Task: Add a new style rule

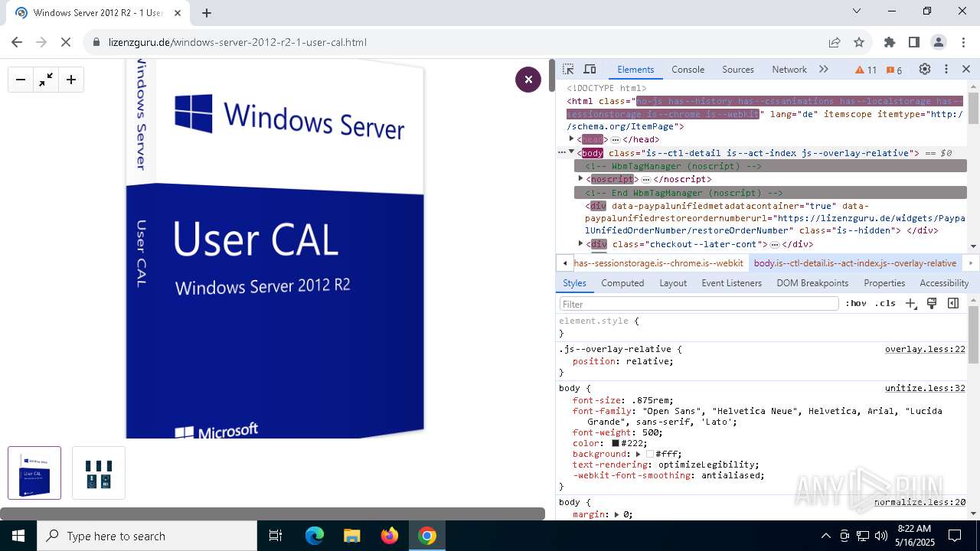Action: click(910, 303)
